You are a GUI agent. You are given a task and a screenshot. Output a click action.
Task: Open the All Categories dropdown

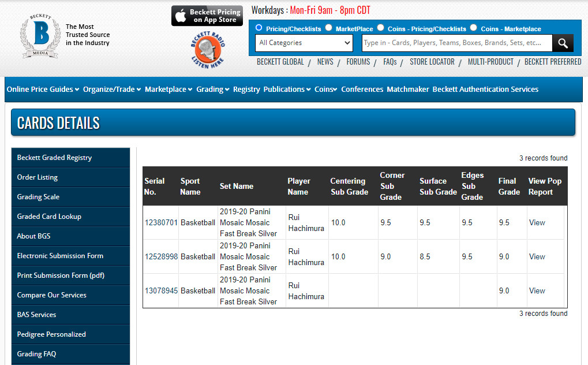click(304, 43)
